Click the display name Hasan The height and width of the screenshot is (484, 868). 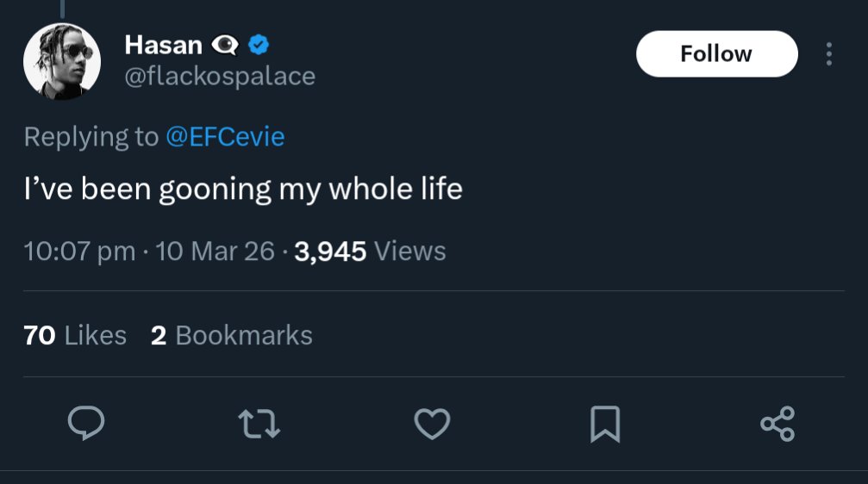[163, 45]
